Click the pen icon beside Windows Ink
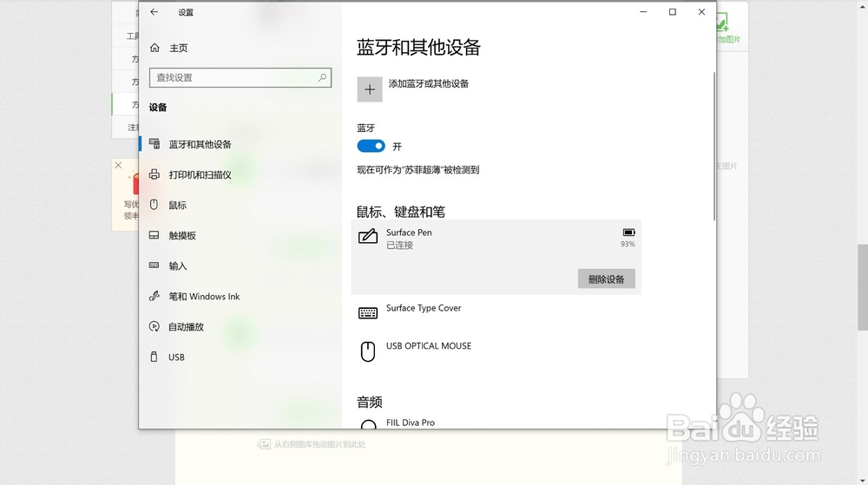This screenshot has height=485, width=868. click(x=155, y=296)
